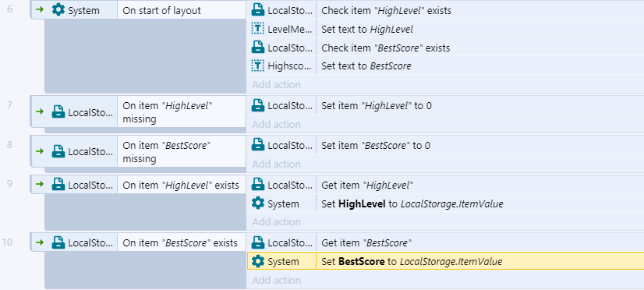Click green trigger arrow of event 6

pos(40,10)
